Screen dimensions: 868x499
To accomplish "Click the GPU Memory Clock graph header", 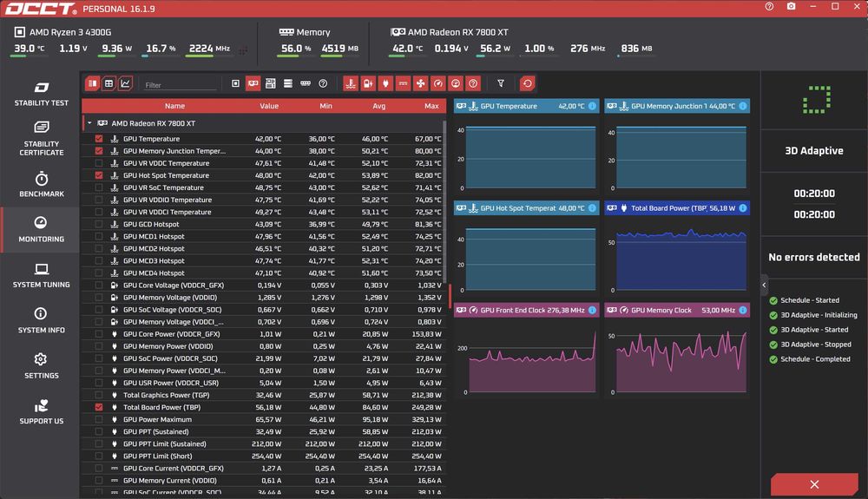I will (677, 311).
